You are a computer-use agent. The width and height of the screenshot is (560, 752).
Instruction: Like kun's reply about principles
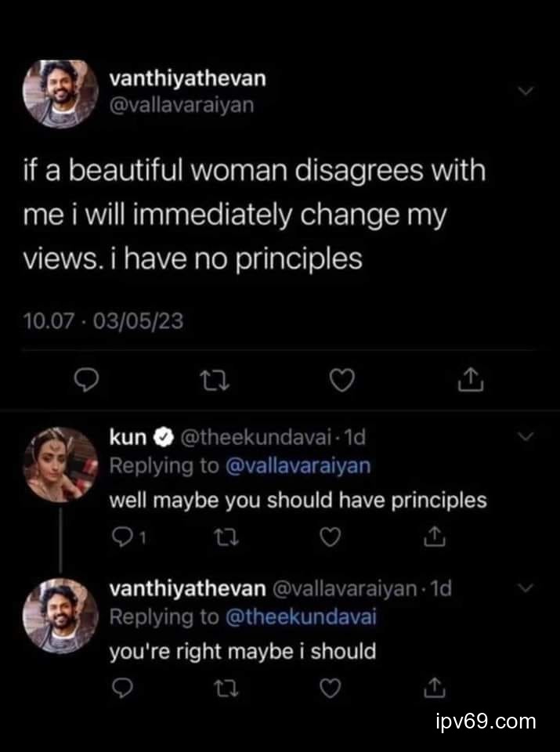[x=329, y=538]
